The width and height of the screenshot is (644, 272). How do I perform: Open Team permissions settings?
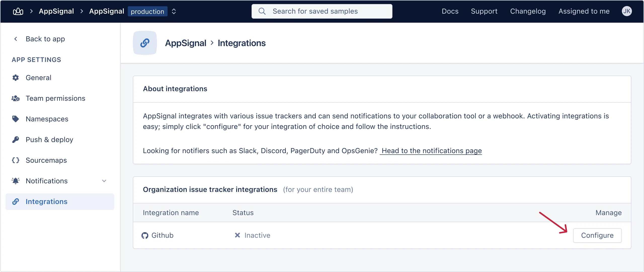click(x=60, y=98)
